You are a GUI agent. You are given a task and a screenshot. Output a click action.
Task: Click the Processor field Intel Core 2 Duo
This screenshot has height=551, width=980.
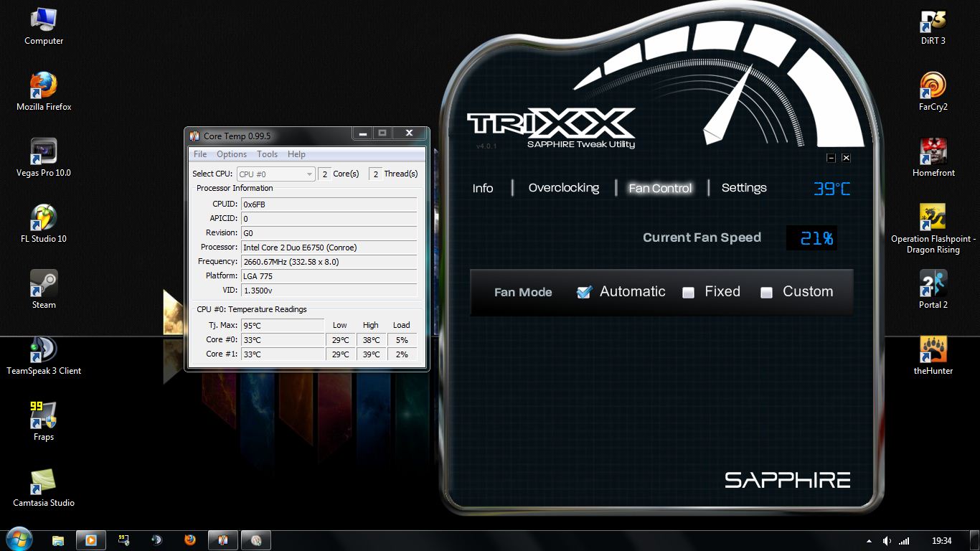click(x=329, y=248)
